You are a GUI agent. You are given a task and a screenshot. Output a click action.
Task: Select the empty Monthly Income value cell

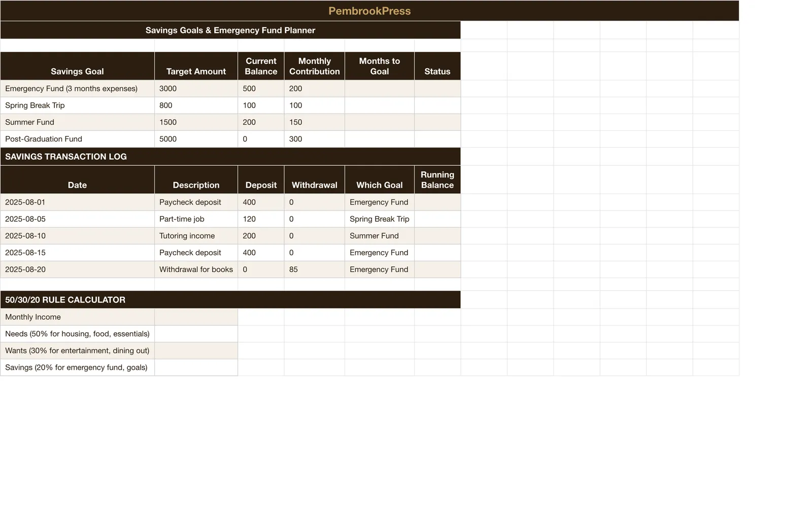(196, 317)
